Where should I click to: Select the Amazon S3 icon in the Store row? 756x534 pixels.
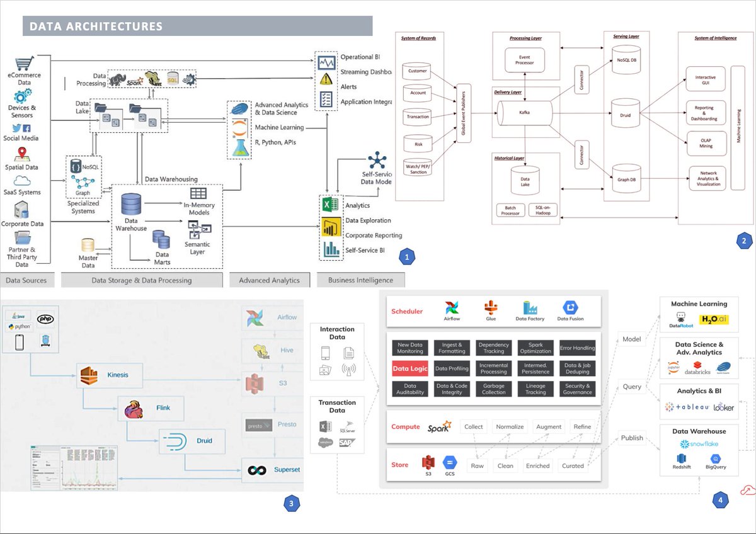coord(427,462)
